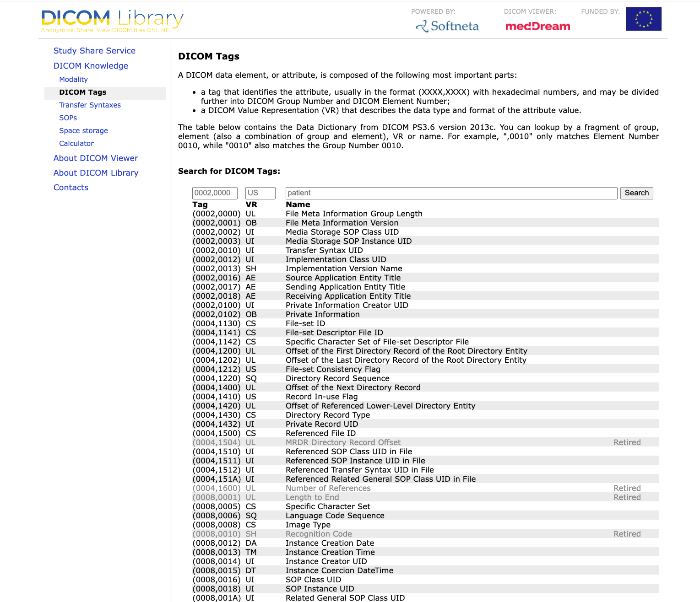Click the VR column header
This screenshot has width=700, height=602.
(251, 204)
